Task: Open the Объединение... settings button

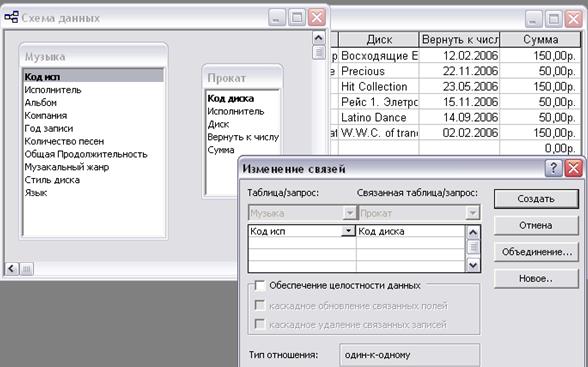Action: (x=536, y=252)
